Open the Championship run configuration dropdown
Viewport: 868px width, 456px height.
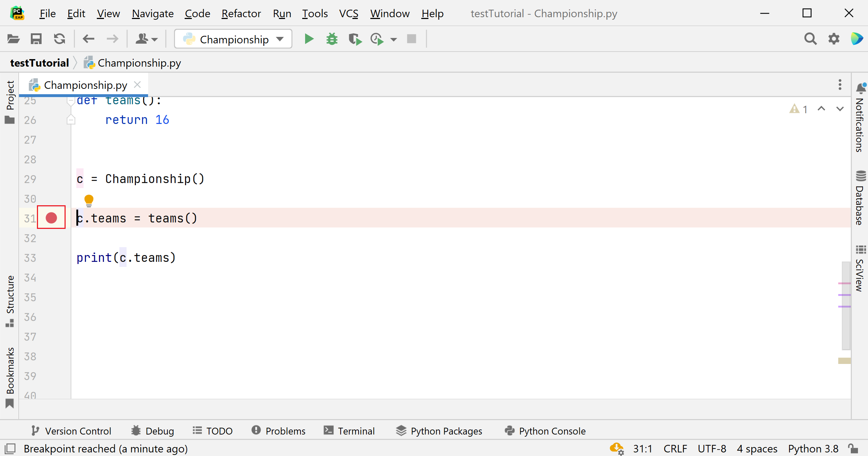(233, 39)
